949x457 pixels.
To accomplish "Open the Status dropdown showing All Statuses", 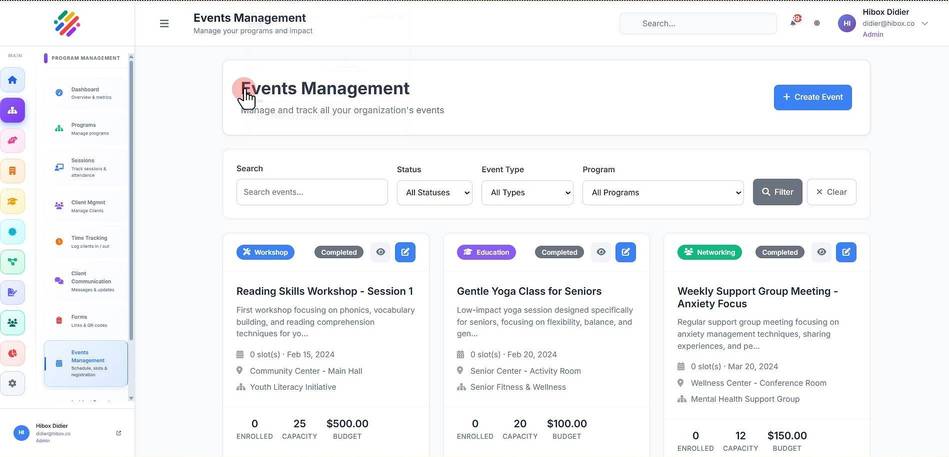I will 435,192.
